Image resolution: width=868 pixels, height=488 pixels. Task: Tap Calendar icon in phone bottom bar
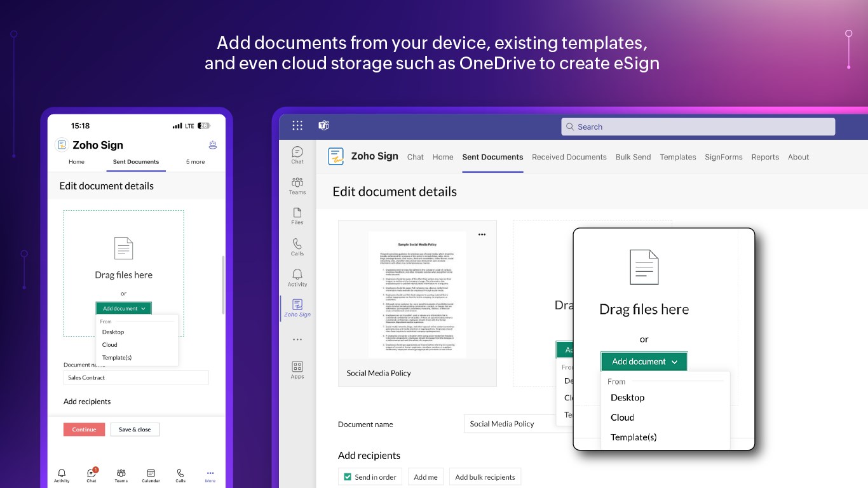(151, 476)
